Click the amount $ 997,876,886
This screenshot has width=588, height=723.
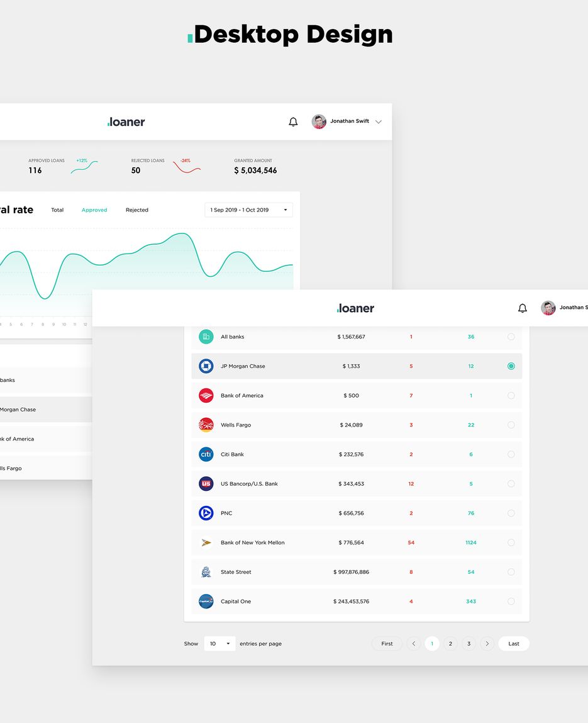(351, 572)
